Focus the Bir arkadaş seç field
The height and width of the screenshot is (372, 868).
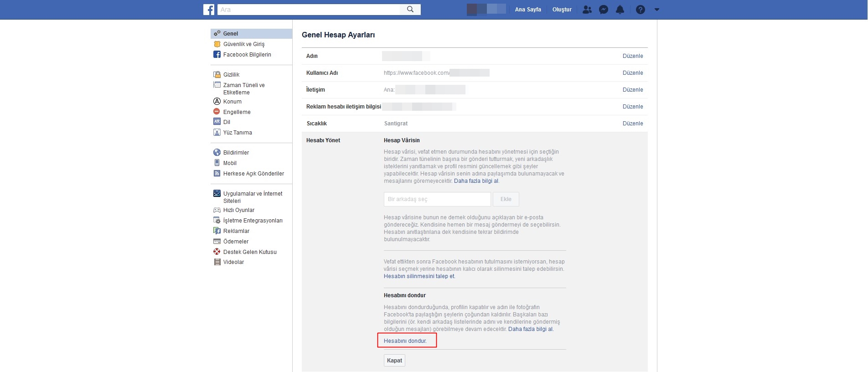click(x=437, y=199)
